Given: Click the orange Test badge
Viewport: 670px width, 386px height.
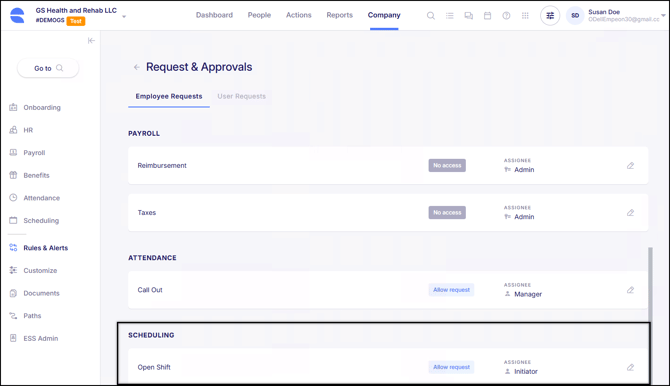Looking at the screenshot, I should click(x=76, y=21).
